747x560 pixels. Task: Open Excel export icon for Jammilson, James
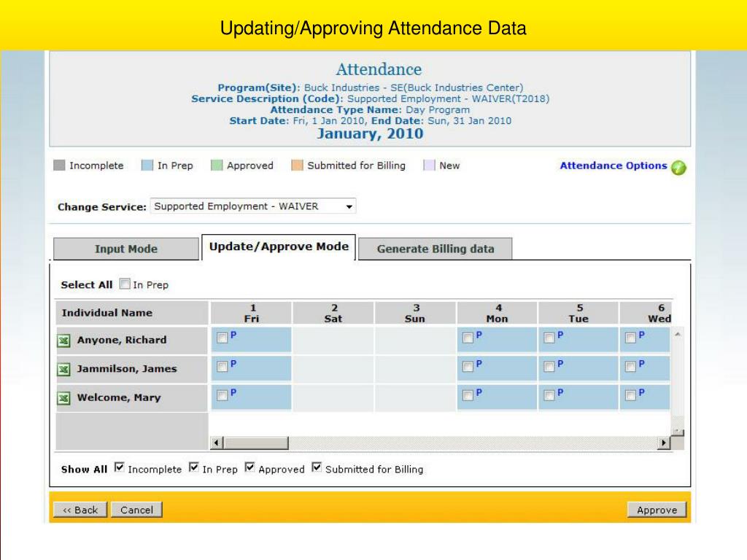[64, 369]
